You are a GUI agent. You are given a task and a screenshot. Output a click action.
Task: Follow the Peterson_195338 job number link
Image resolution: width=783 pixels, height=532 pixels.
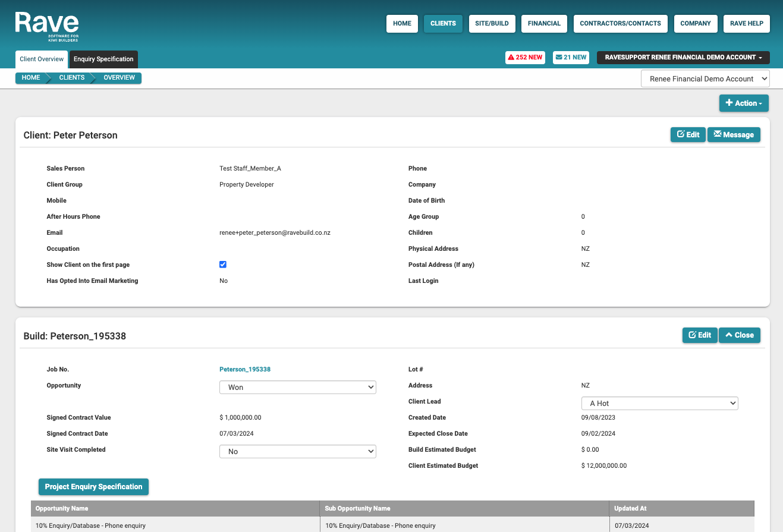click(x=244, y=369)
